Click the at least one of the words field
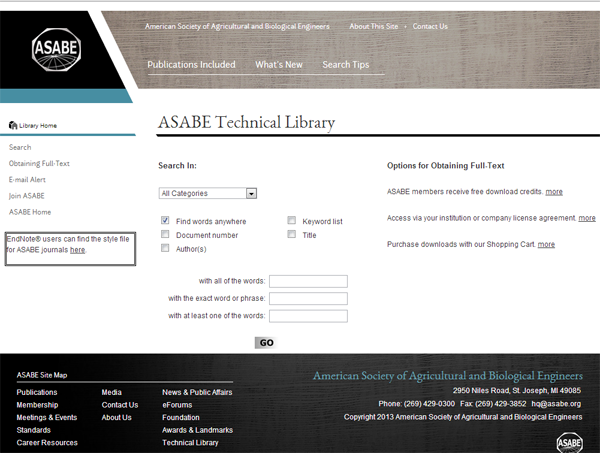600x453 pixels. click(x=308, y=316)
